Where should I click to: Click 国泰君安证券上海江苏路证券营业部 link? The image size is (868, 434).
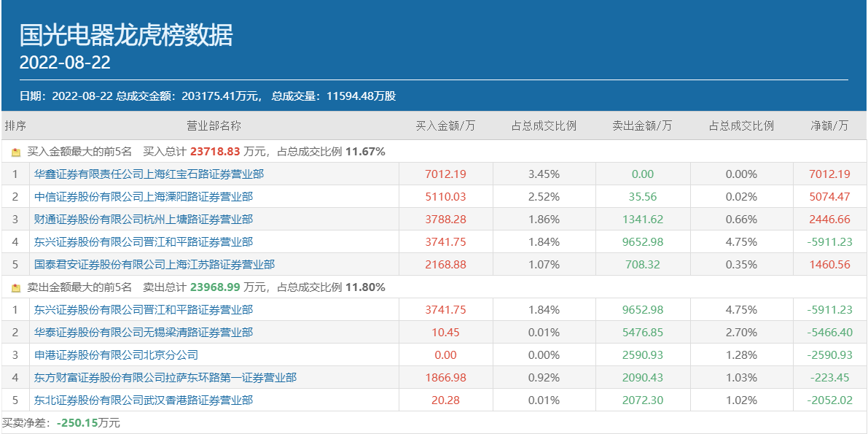click(154, 265)
